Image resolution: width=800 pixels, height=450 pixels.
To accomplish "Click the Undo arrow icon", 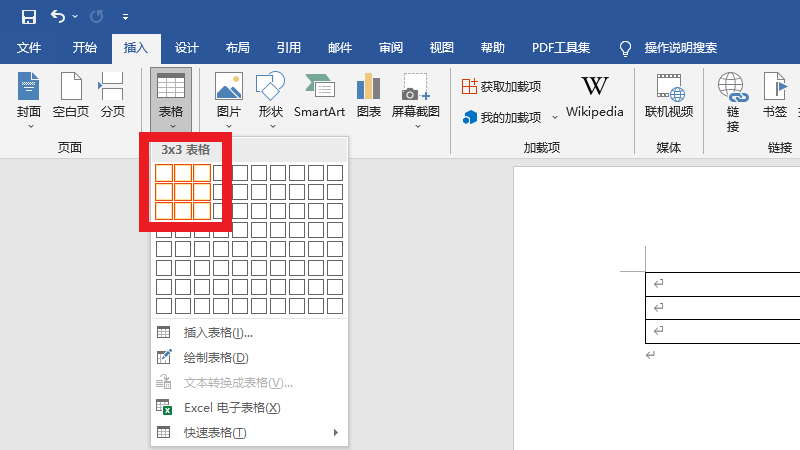I will [x=58, y=16].
